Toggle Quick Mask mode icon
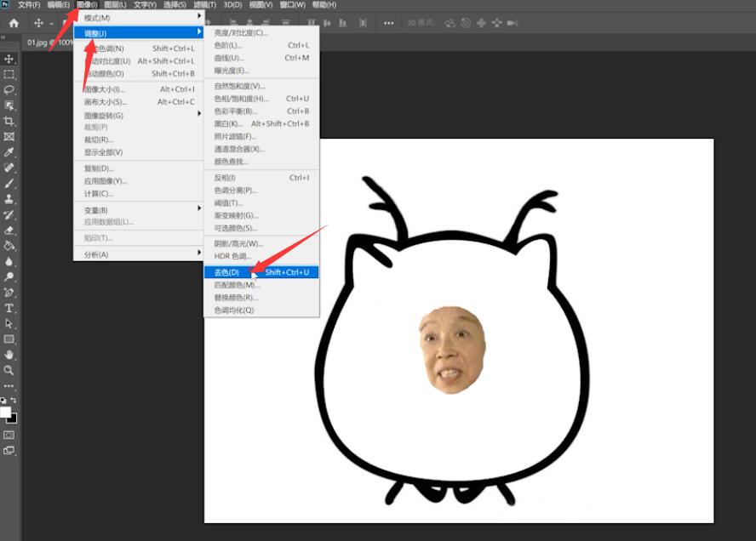Screen dimensions: 756x541 click(9, 435)
